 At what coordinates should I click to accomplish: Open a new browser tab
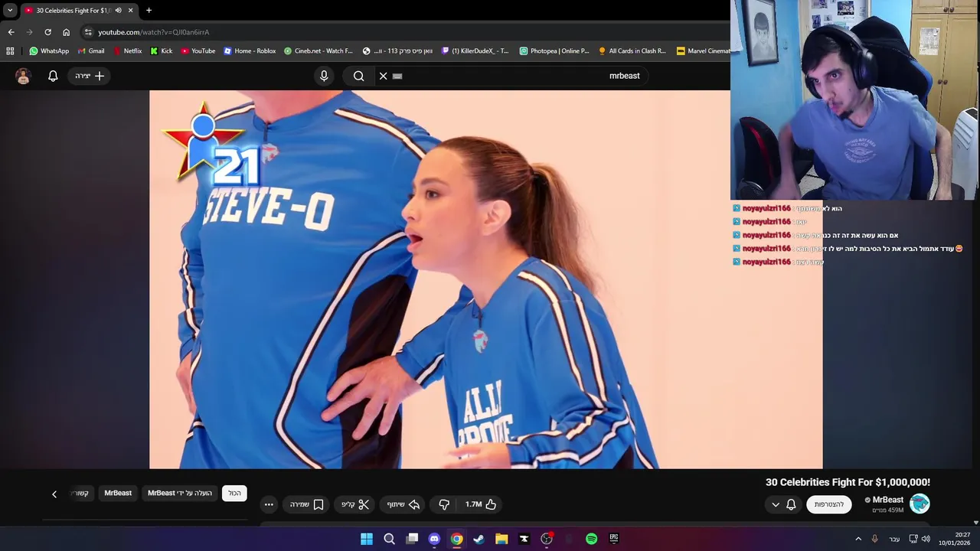[149, 10]
